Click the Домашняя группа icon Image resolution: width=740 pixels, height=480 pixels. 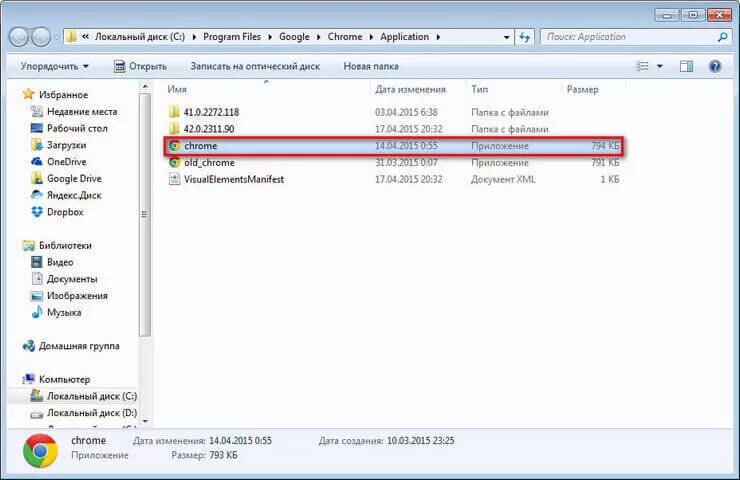(29, 345)
